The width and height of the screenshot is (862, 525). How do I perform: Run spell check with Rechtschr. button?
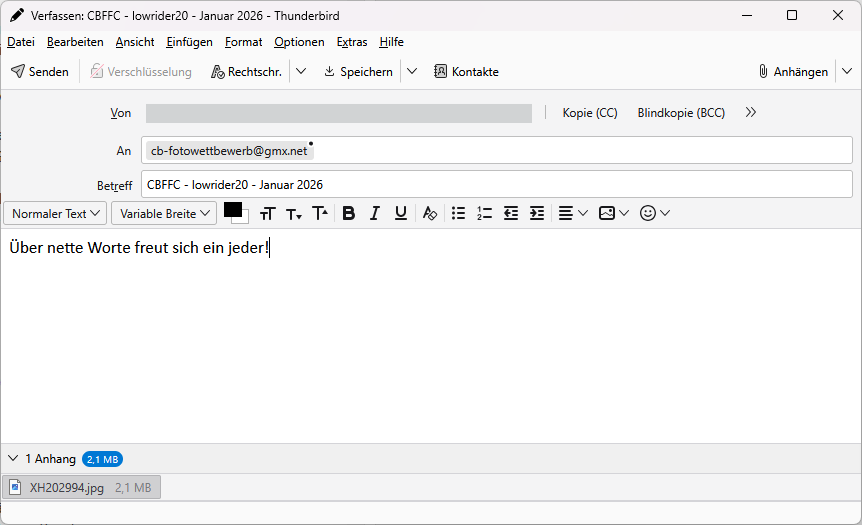[x=247, y=71]
